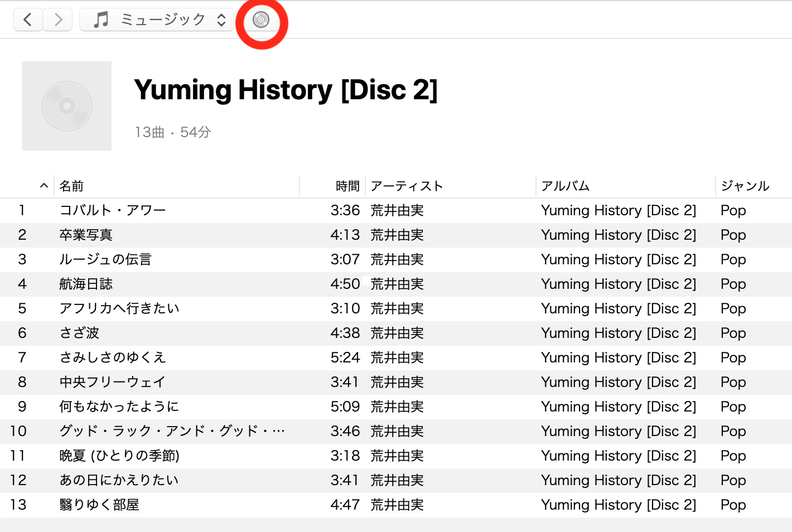The width and height of the screenshot is (792, 532).
Task: Select the track アフリカへ行きたい
Action: point(119,308)
